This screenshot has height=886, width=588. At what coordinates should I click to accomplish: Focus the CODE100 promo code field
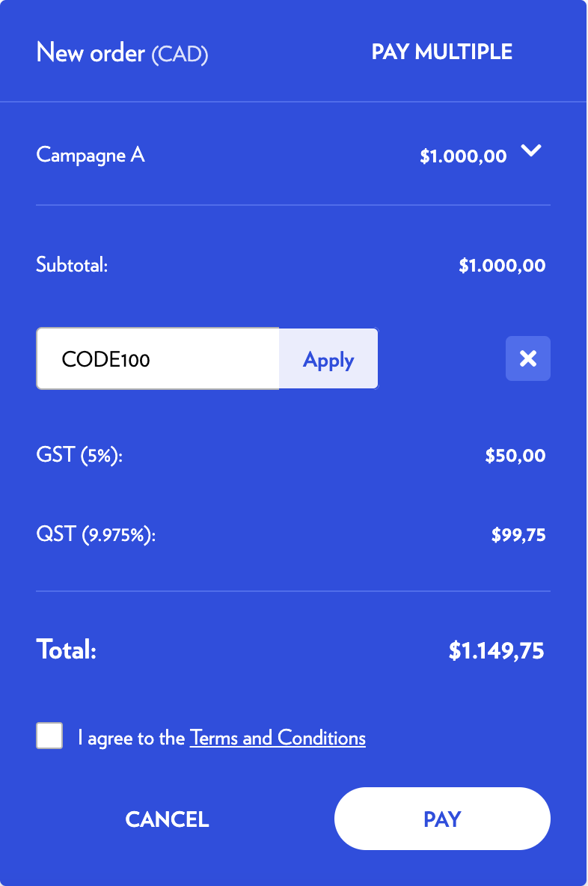click(158, 360)
